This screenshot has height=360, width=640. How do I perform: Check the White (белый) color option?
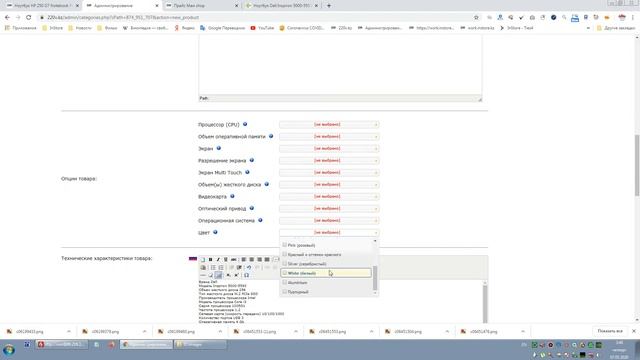(284, 273)
